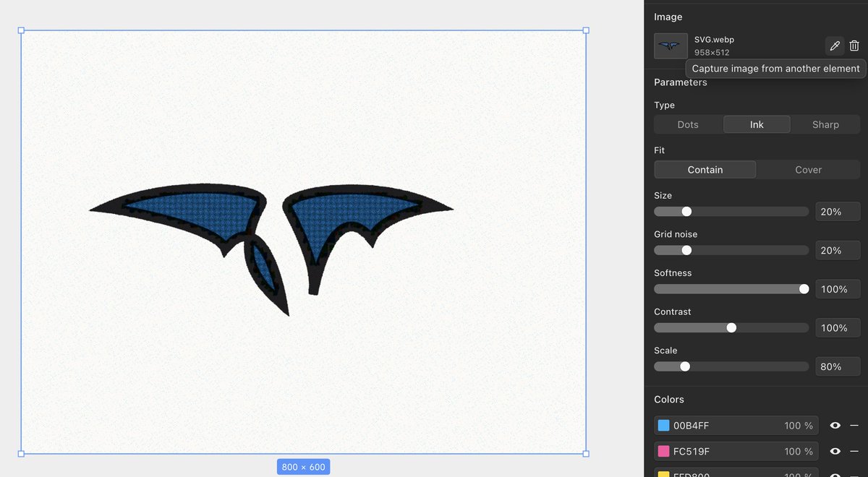
Task: Open the 00B4FF blue color swatch
Action: click(x=663, y=426)
